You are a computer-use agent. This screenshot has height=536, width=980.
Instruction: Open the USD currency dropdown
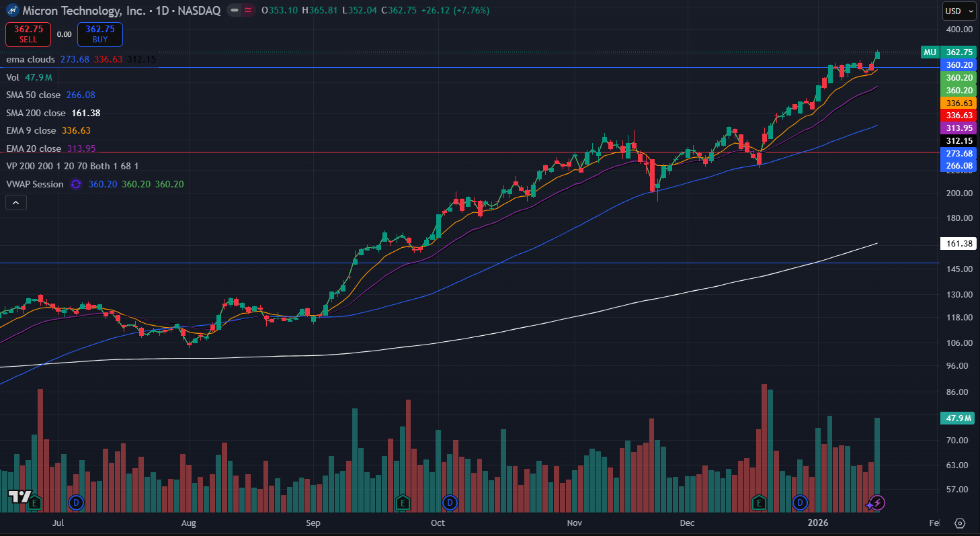pyautogui.click(x=959, y=11)
